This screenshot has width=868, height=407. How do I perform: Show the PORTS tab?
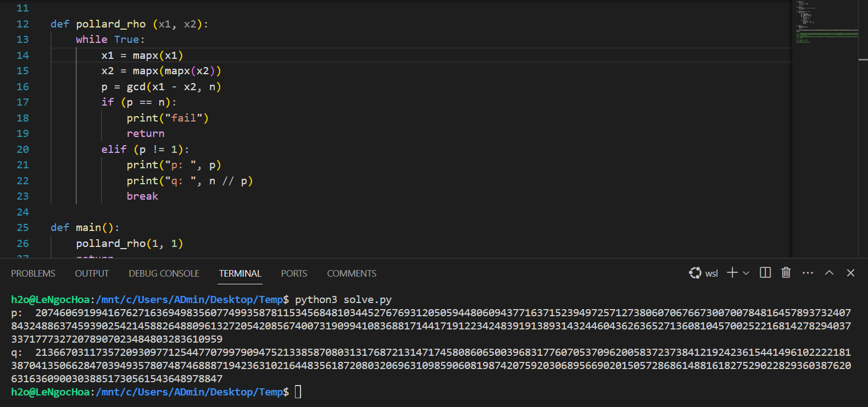click(x=294, y=273)
